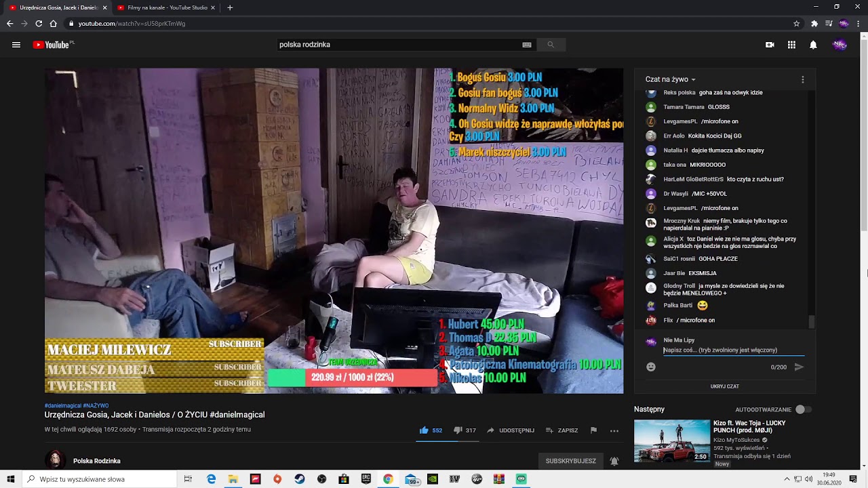Bookmark this page with the star
The width and height of the screenshot is (868, 488).
coord(797,24)
